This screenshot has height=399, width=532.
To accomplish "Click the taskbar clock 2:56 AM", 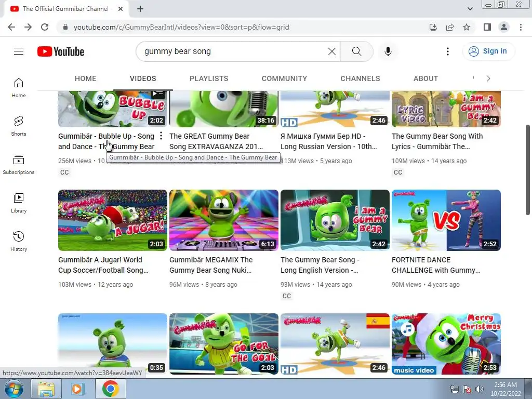I will tap(506, 389).
